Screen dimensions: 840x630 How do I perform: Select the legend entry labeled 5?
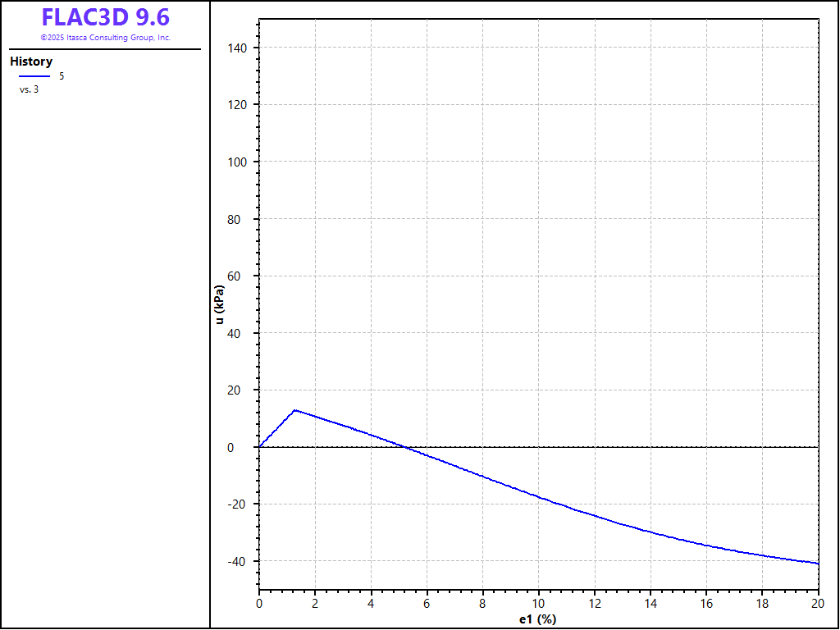62,76
